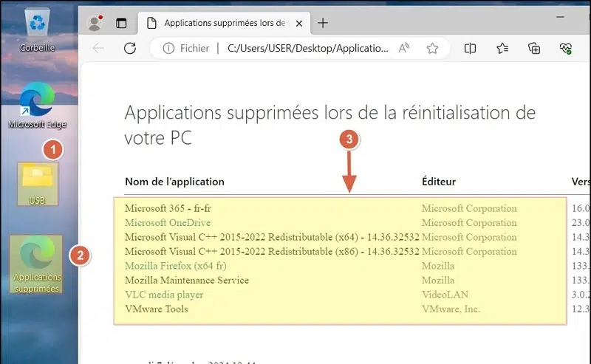
Task: Open the Edge profile avatar icon
Action: (95, 24)
